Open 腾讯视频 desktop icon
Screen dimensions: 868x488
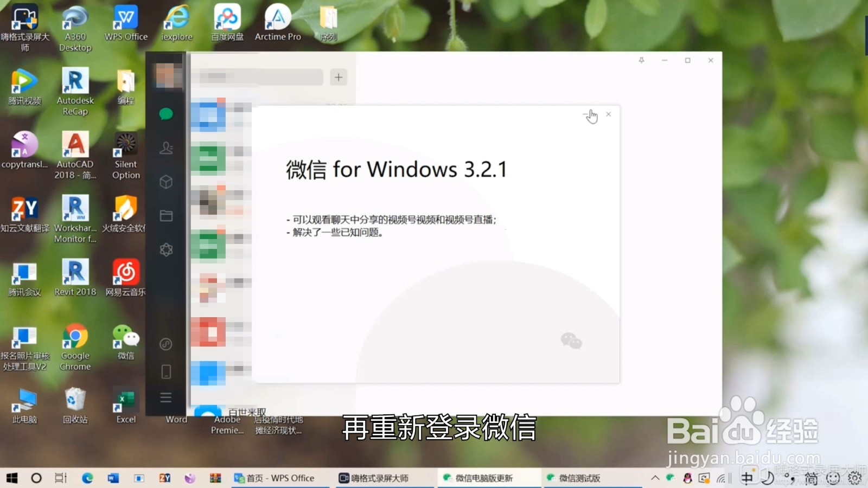click(24, 87)
